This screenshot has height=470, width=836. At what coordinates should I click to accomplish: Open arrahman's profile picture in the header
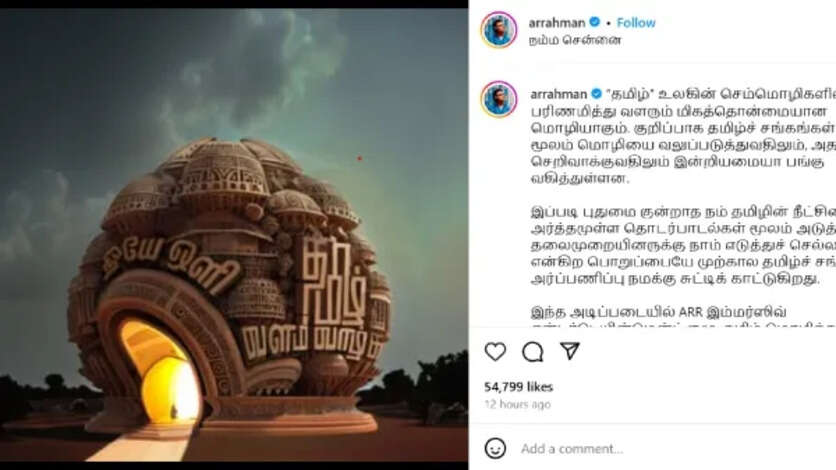tap(499, 29)
